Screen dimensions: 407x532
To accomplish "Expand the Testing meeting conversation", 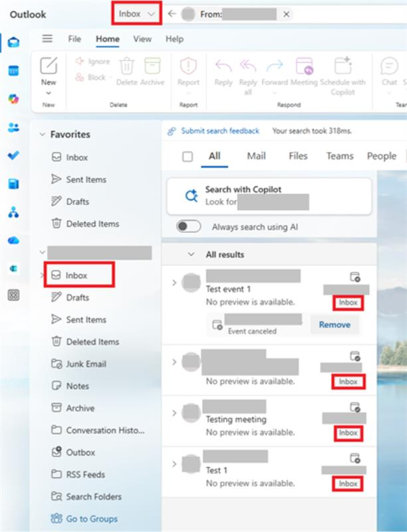I will (x=174, y=413).
